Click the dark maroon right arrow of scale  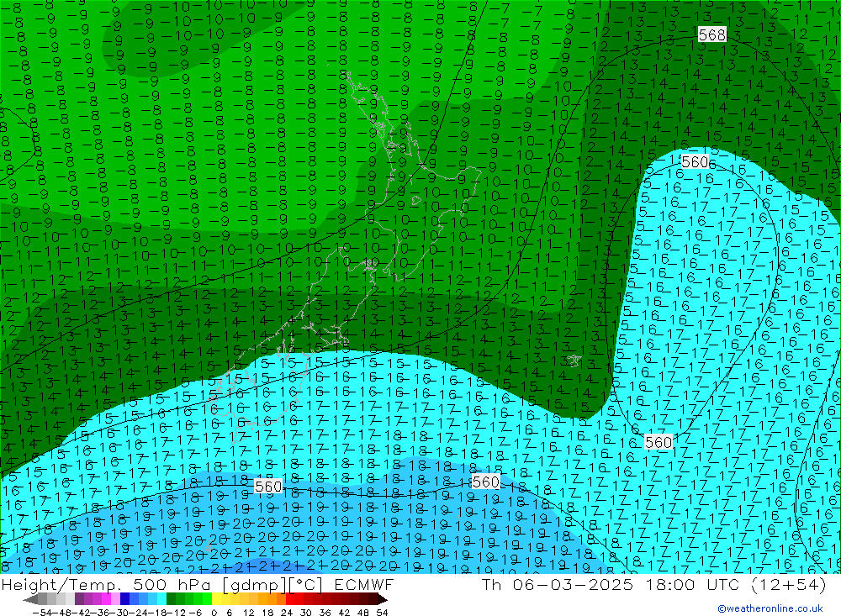pyautogui.click(x=382, y=599)
